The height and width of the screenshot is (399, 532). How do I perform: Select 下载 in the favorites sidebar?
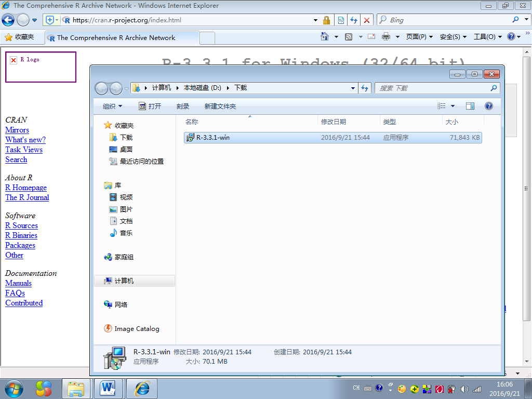(121, 137)
